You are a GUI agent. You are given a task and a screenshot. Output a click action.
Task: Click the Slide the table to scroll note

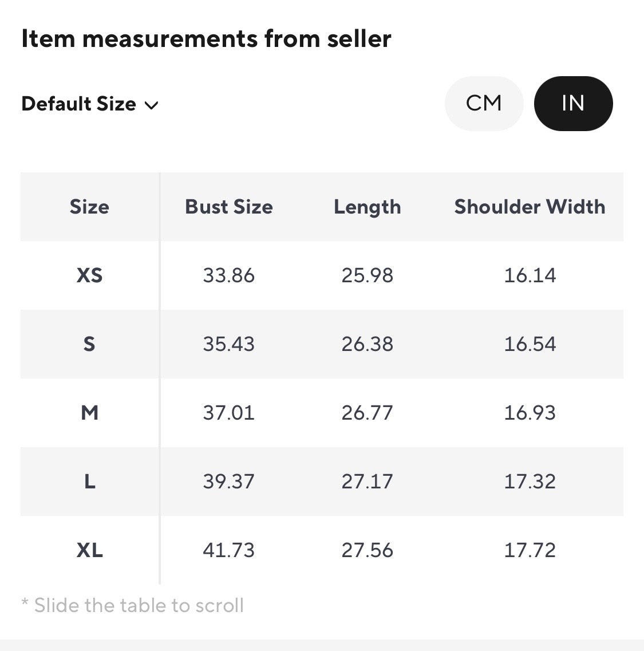132,605
